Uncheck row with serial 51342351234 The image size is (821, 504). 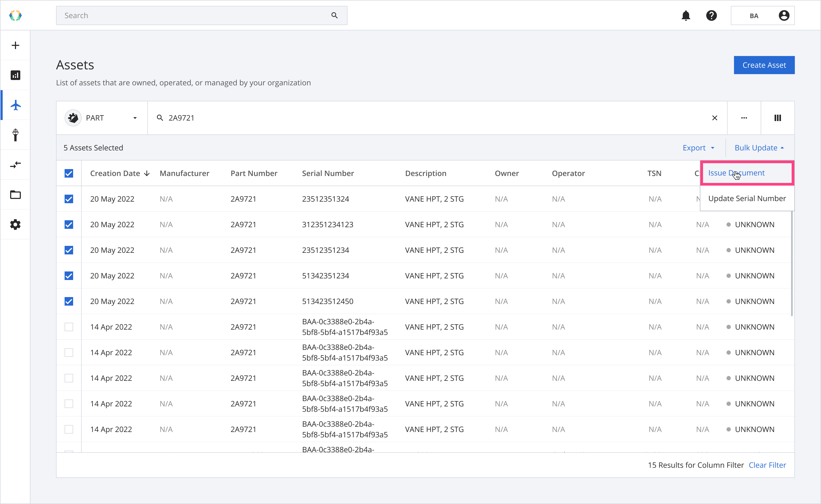(69, 276)
